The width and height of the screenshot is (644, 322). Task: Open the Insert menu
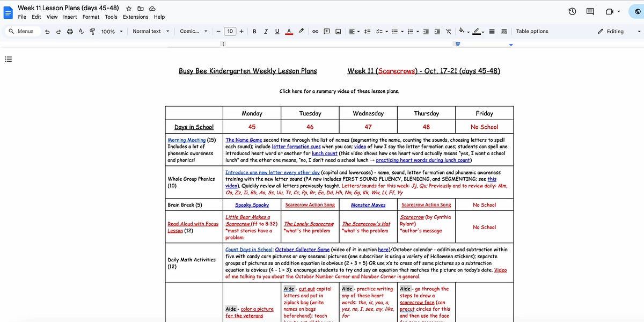click(x=70, y=17)
